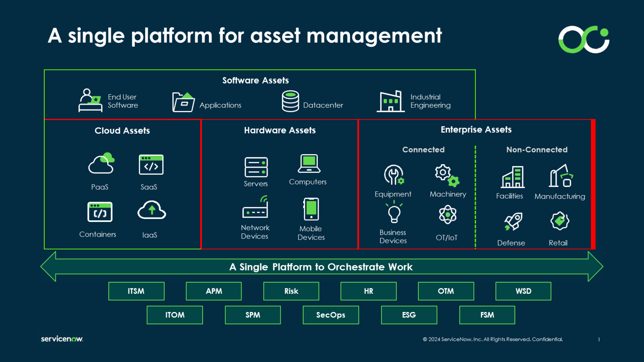Click the End User Software person icon
644x362 pixels.
click(90, 100)
